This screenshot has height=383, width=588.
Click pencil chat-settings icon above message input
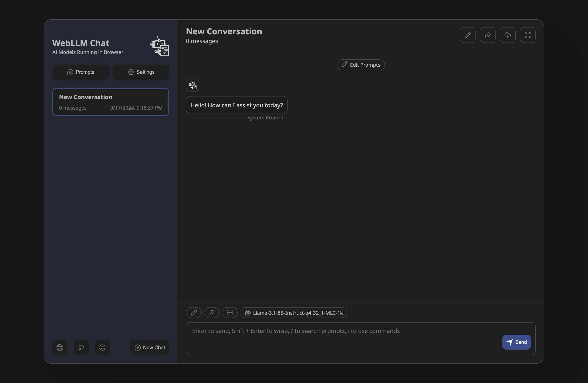[194, 313]
